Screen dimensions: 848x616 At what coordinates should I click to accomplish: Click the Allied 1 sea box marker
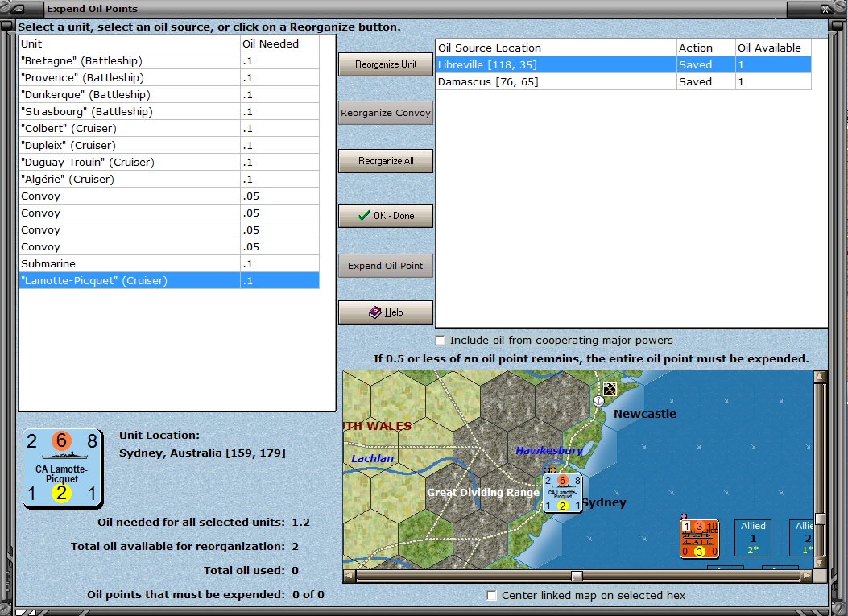pos(753,537)
